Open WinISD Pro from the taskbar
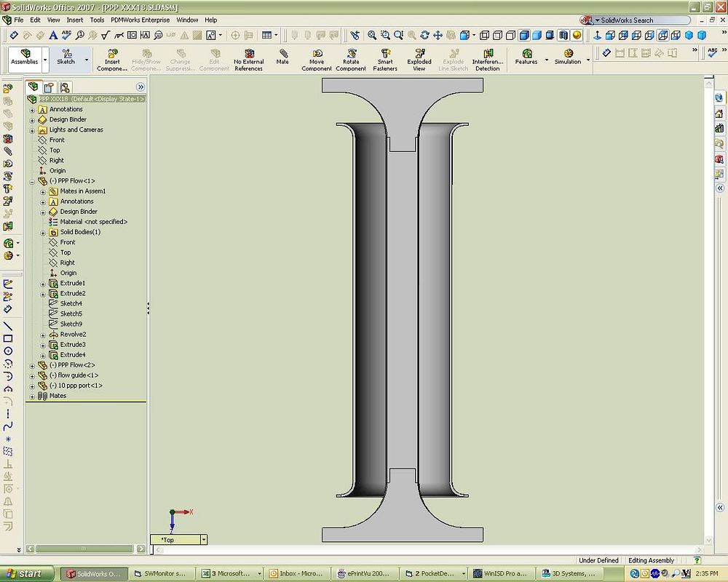The height and width of the screenshot is (582, 728). click(x=501, y=574)
